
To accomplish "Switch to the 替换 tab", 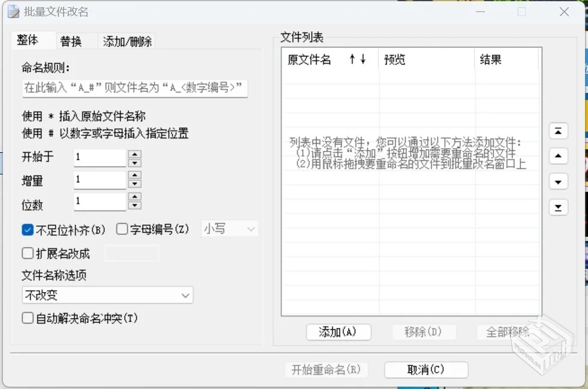I will [75, 41].
